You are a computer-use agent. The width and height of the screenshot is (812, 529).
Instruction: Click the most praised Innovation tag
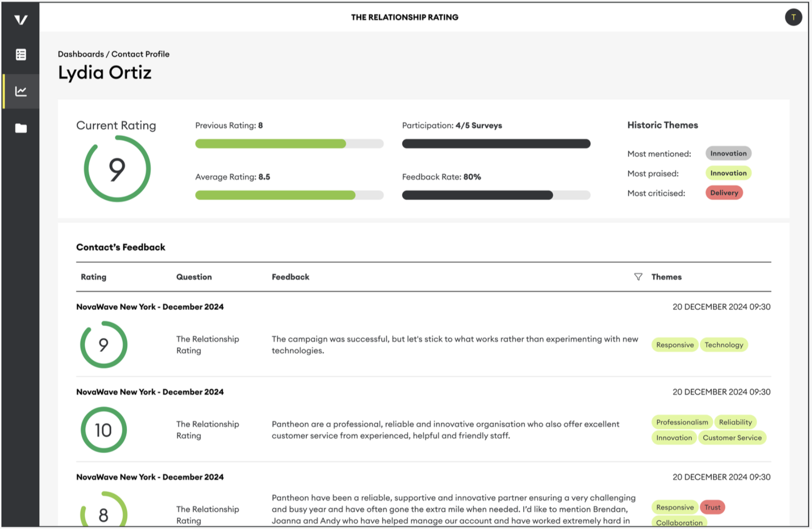pyautogui.click(x=728, y=173)
